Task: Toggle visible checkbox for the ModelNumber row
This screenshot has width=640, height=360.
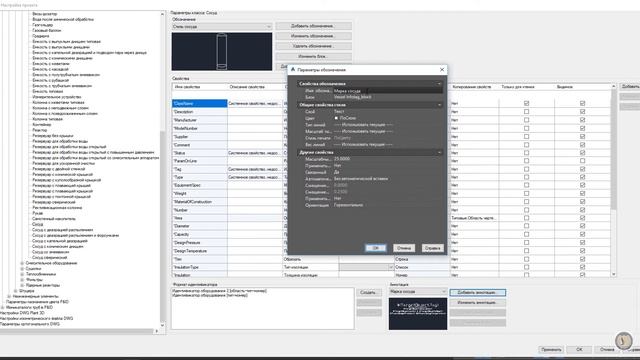Action: [582, 128]
